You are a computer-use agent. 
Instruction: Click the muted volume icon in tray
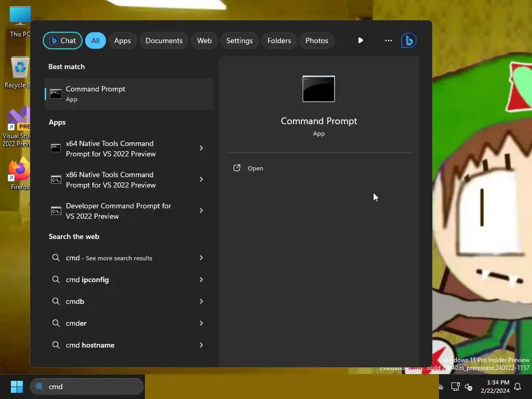[469, 387]
